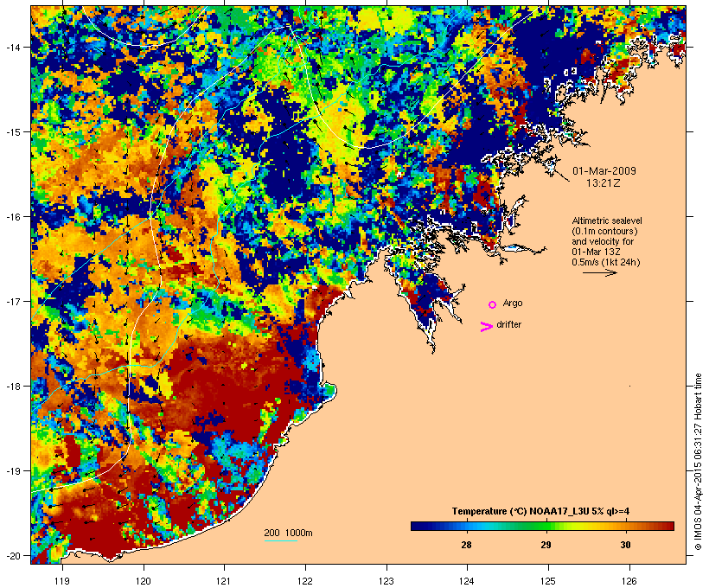Click longitude axis label '122'
709x588 pixels.
coord(305,581)
